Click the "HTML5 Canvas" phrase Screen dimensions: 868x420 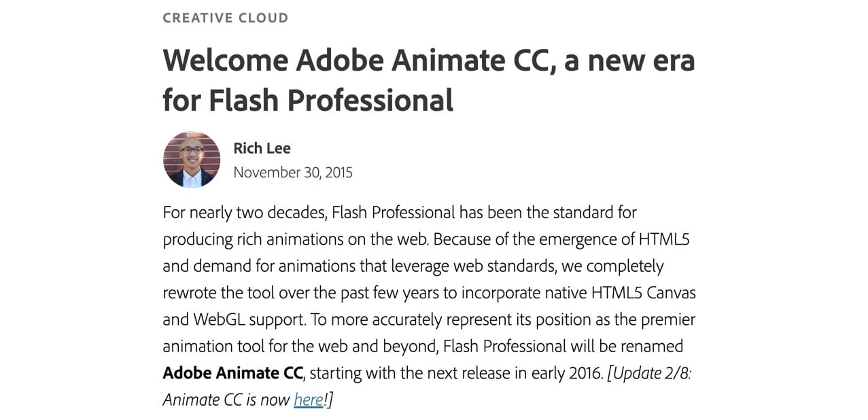coord(643,293)
